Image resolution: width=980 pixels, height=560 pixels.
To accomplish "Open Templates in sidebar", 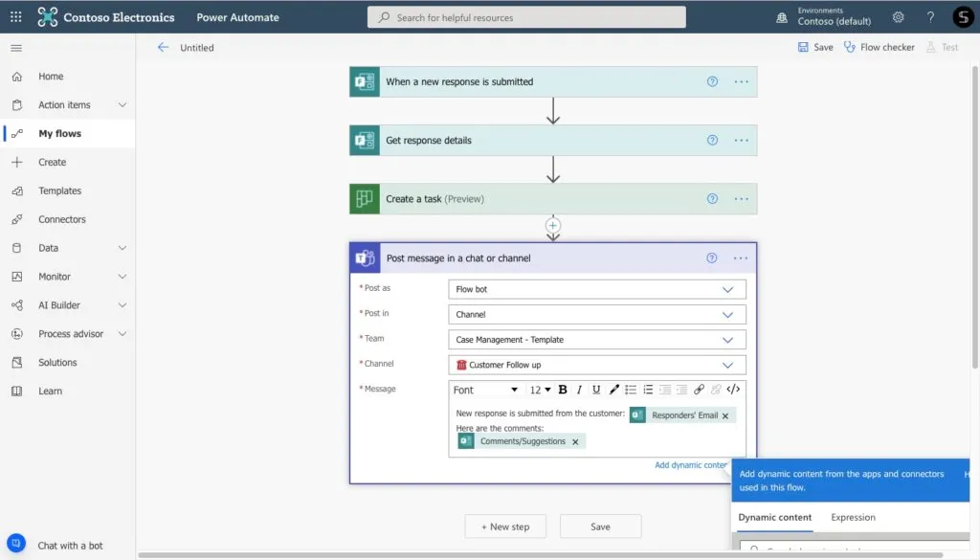I will coord(68,190).
